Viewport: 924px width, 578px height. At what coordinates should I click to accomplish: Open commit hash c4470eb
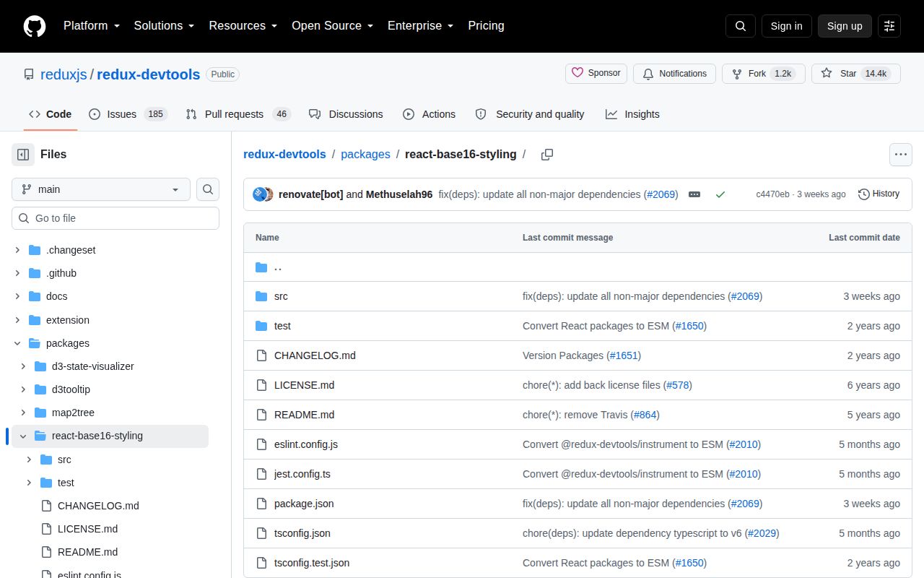tap(772, 194)
